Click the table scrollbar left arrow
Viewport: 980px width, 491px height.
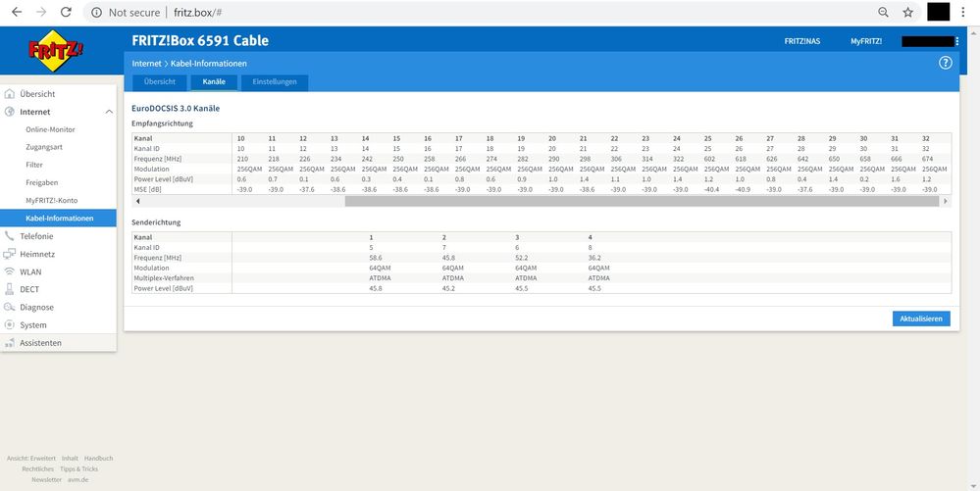coord(137,201)
